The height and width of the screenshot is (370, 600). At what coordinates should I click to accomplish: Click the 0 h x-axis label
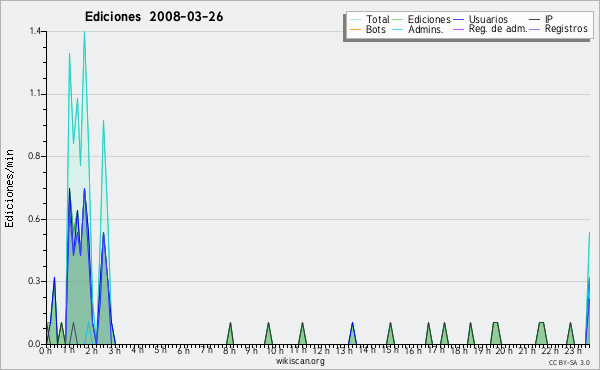[x=46, y=350]
